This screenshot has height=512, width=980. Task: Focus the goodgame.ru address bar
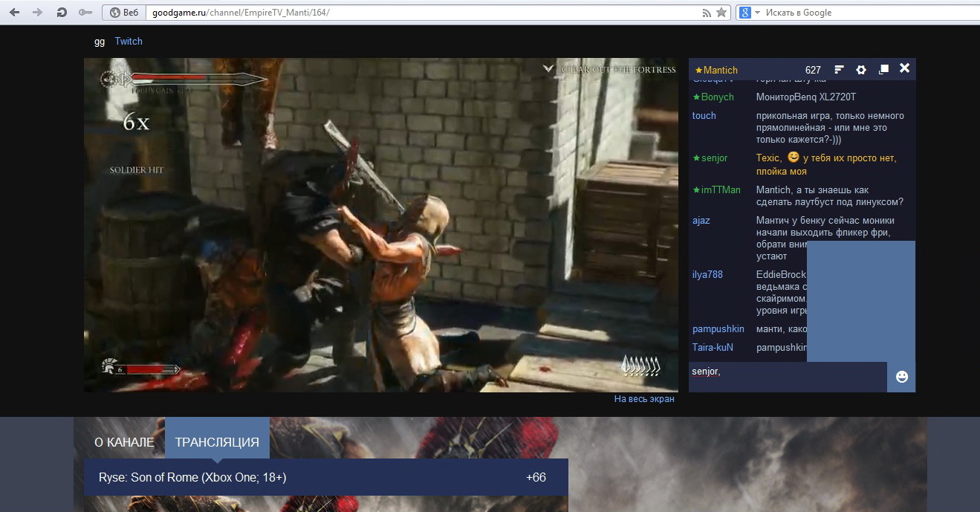[x=424, y=13]
